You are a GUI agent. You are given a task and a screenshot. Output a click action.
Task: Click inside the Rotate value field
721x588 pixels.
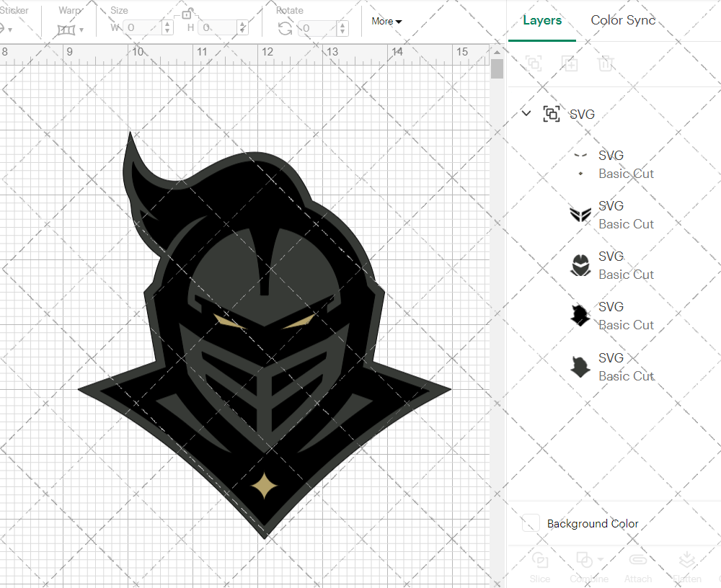coord(317,30)
